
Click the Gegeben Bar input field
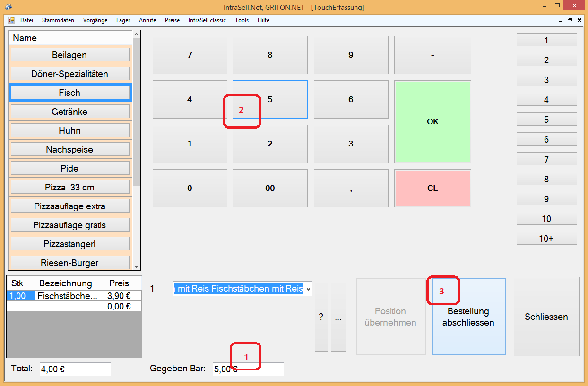tap(248, 369)
